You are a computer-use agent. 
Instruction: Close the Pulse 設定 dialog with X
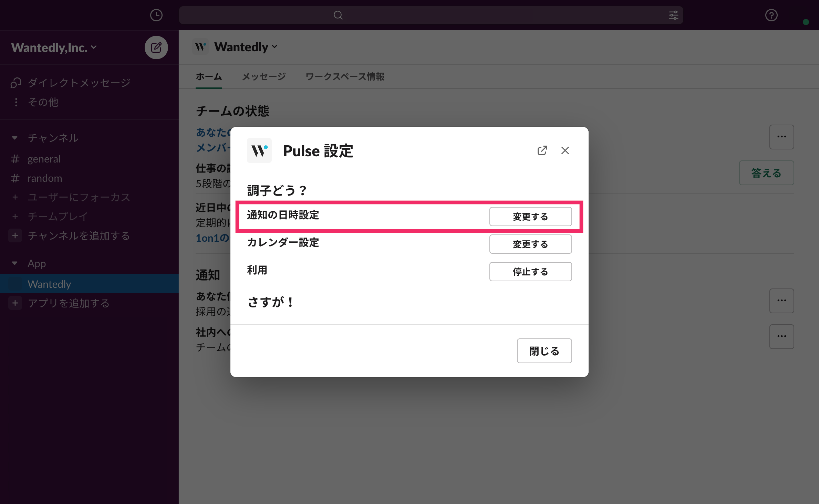(565, 150)
